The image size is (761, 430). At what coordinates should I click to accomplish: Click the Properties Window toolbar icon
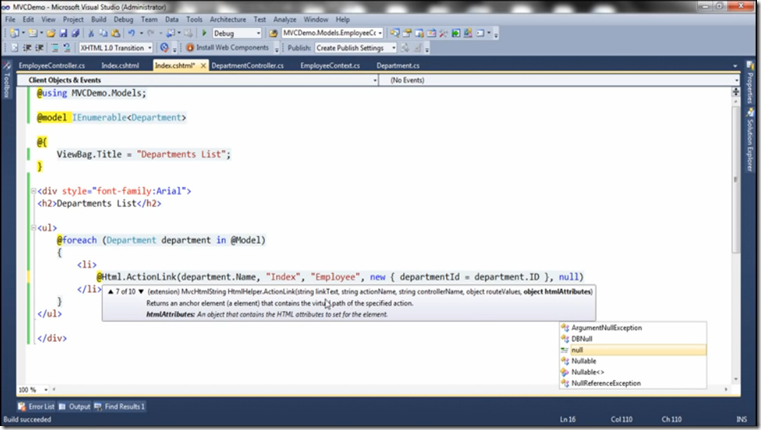tap(407, 33)
